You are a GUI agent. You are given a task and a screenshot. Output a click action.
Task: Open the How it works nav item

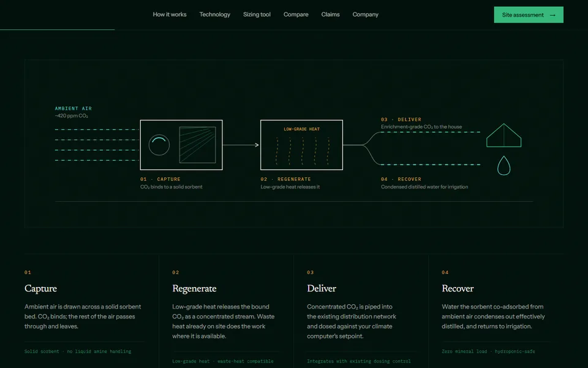tap(170, 15)
